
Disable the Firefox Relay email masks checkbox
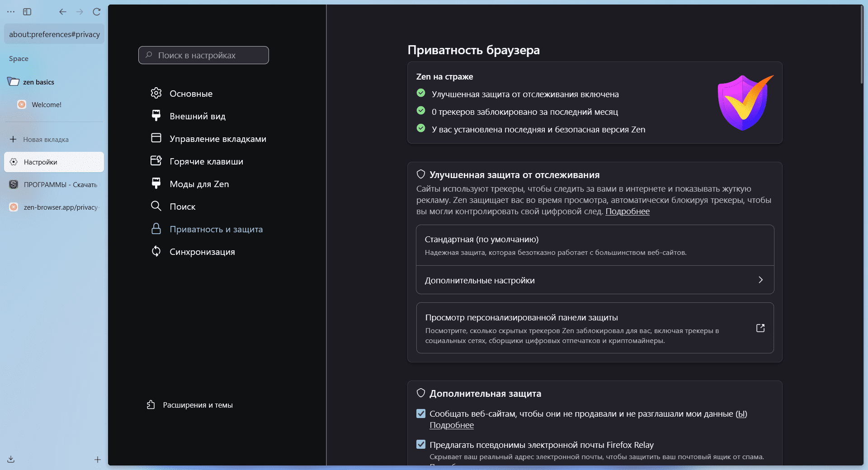click(x=421, y=445)
